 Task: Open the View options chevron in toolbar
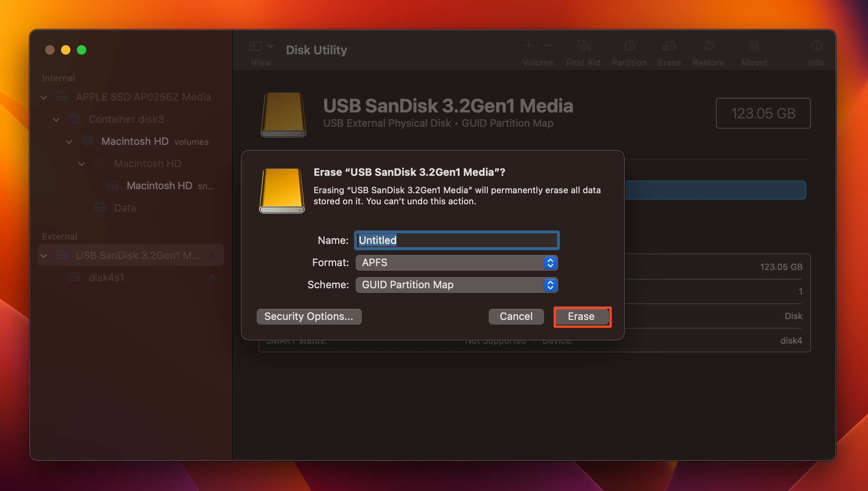point(270,46)
